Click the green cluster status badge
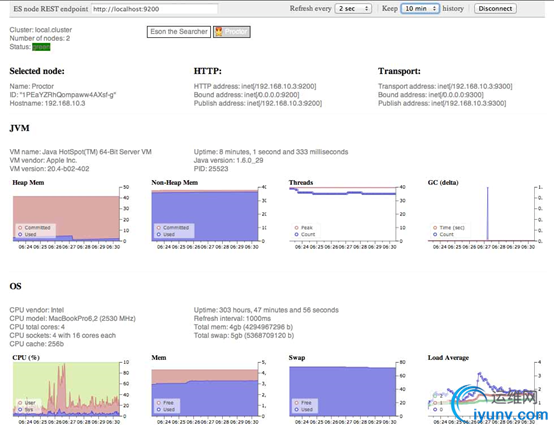Screen dimensions: 554x431 (x=41, y=47)
